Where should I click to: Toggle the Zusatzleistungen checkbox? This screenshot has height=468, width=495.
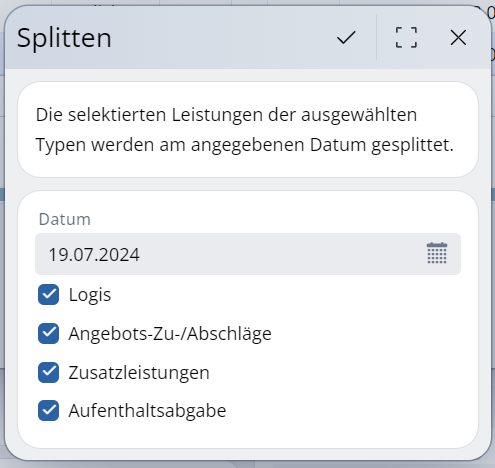coord(48,372)
